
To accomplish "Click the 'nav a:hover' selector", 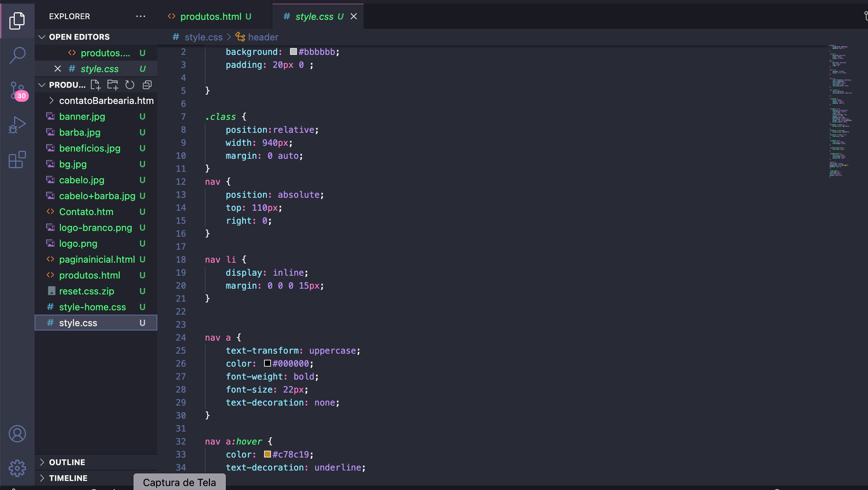I will click(233, 441).
